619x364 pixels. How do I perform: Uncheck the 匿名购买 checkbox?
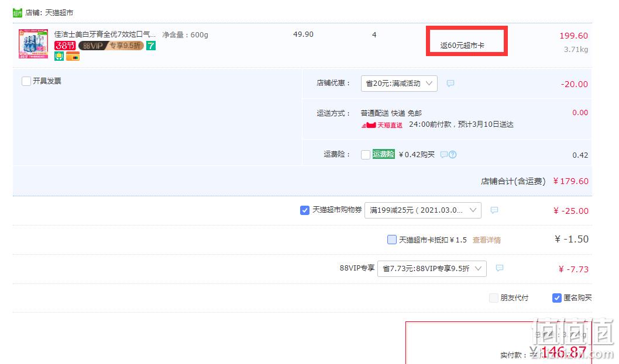pyautogui.click(x=556, y=298)
